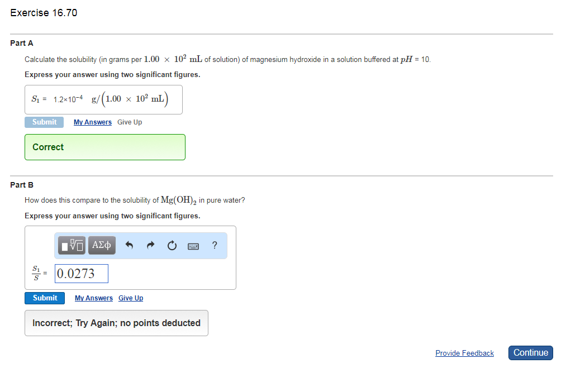Click the green Correct feedback box

[x=104, y=146]
